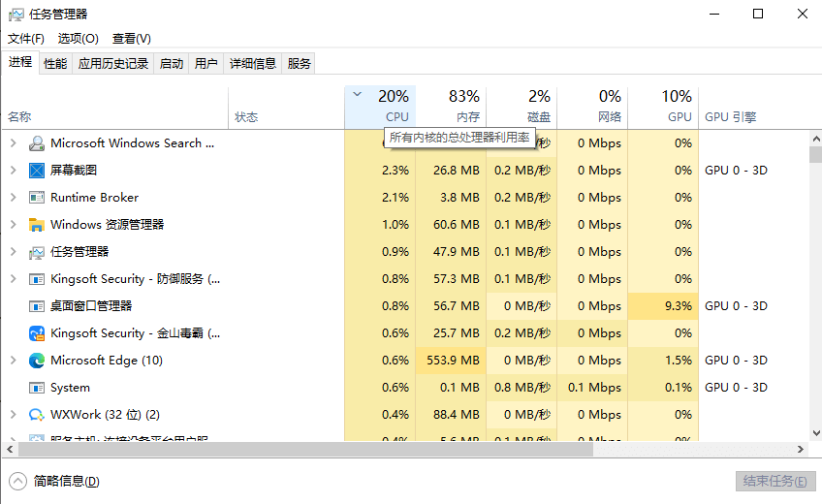Image resolution: width=822 pixels, height=504 pixels.
Task: Click the sort arrow on CPU column
Action: 357,95
